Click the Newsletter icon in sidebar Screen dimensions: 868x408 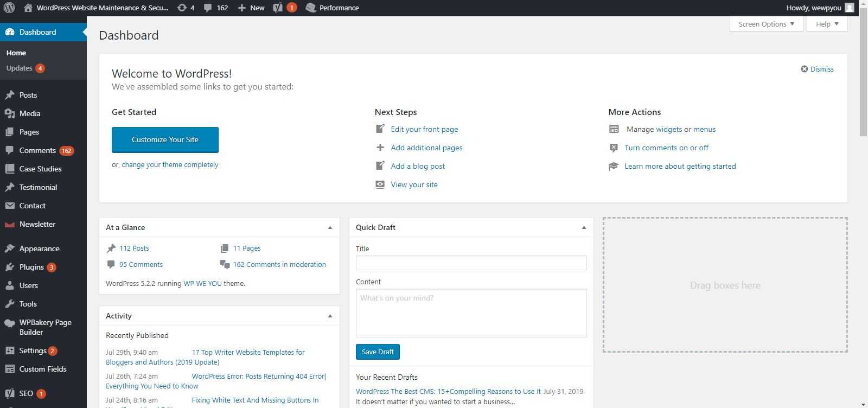pyautogui.click(x=10, y=224)
